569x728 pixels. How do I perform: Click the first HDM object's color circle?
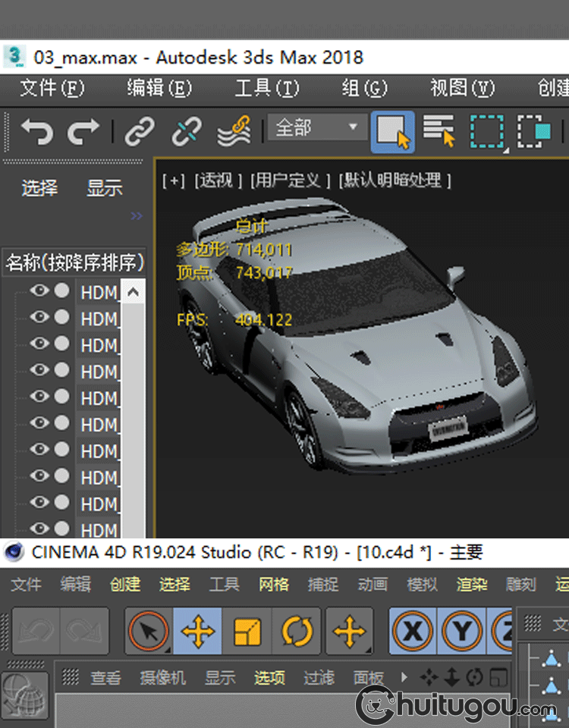coord(61,290)
